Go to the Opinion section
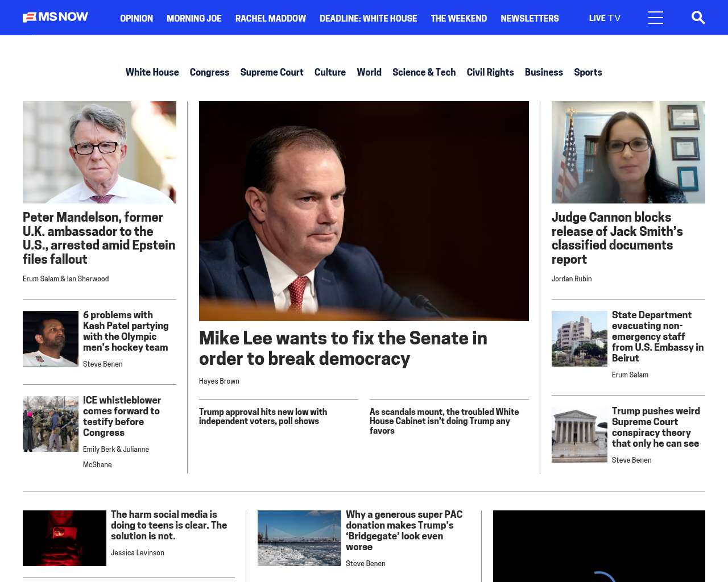 tap(136, 18)
